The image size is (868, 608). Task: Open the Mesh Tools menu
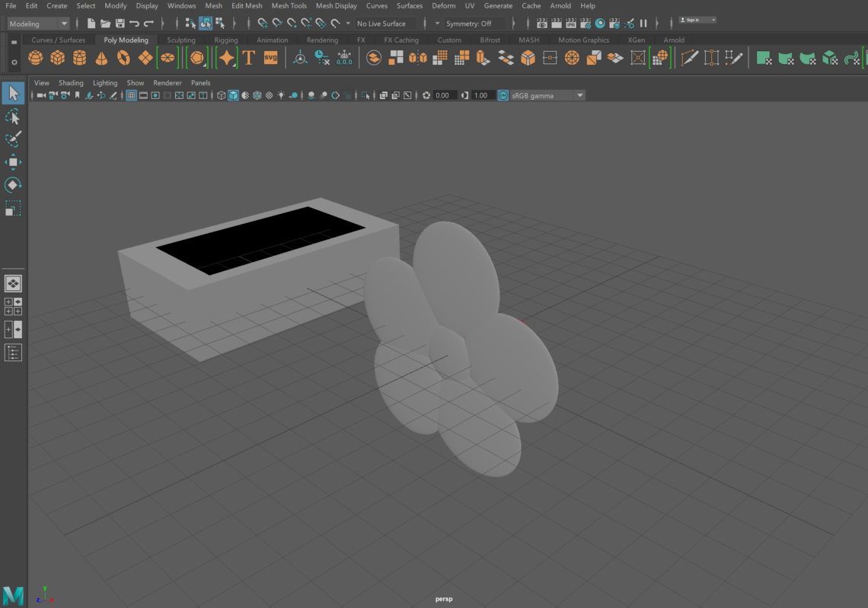coord(289,5)
